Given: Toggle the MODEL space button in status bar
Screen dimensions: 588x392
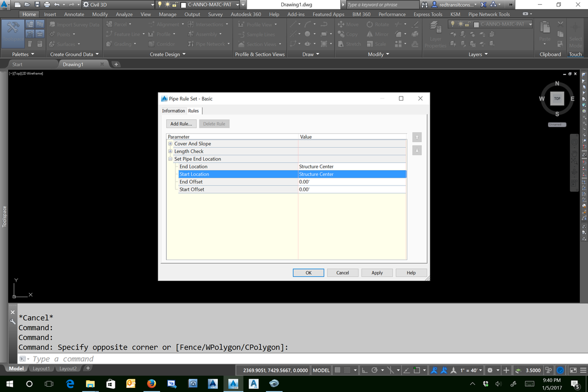Looking at the screenshot, I should pos(321,370).
